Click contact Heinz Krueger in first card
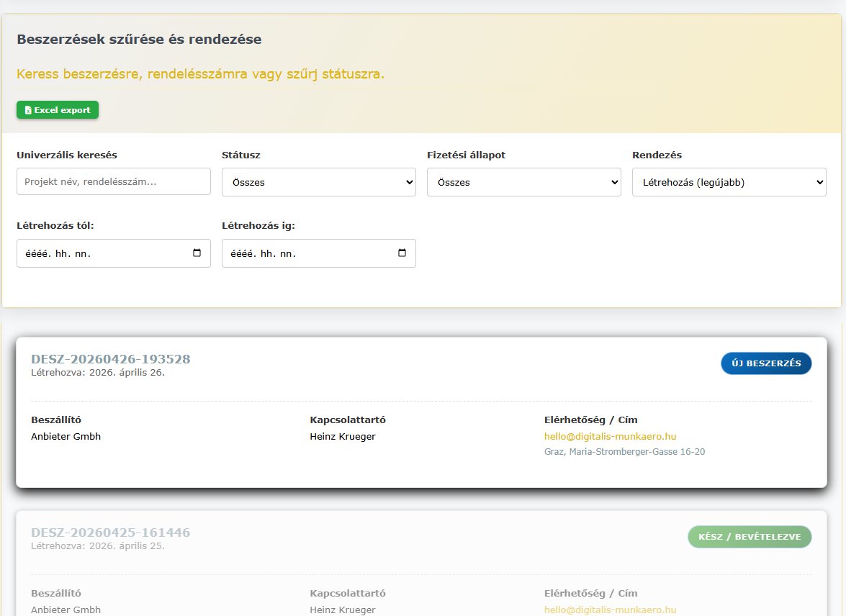This screenshot has height=616, width=846. 343,437
